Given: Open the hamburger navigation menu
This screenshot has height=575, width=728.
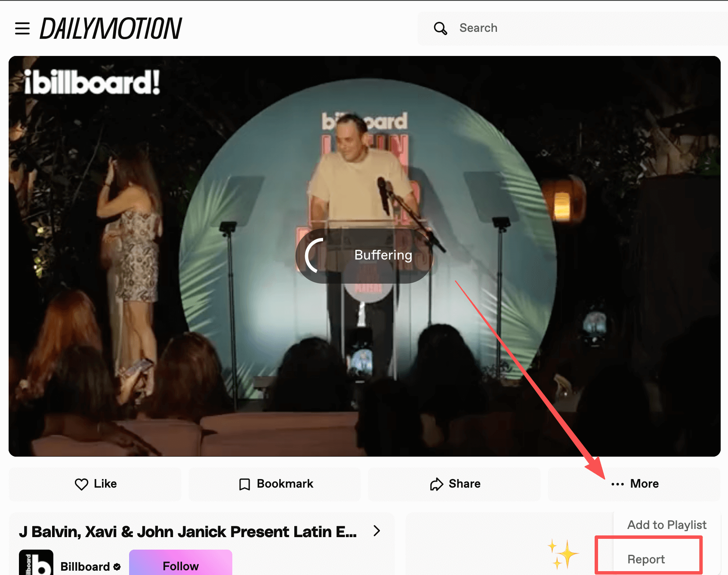Looking at the screenshot, I should point(22,28).
